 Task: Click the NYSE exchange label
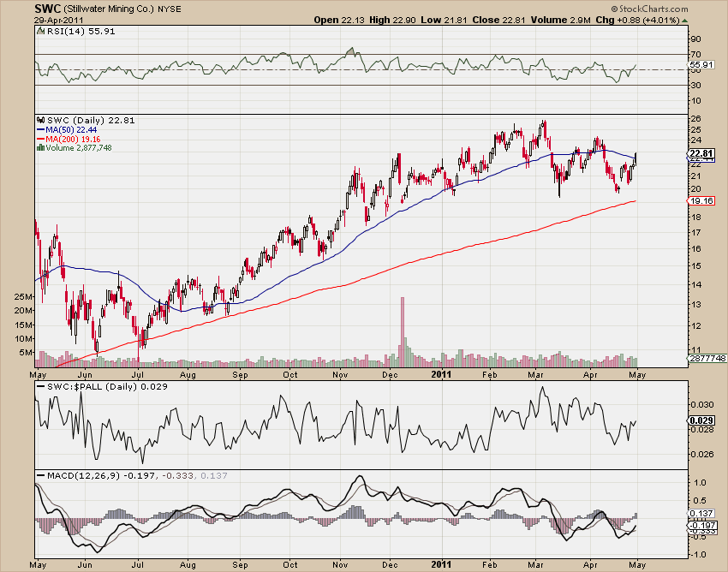[169, 9]
